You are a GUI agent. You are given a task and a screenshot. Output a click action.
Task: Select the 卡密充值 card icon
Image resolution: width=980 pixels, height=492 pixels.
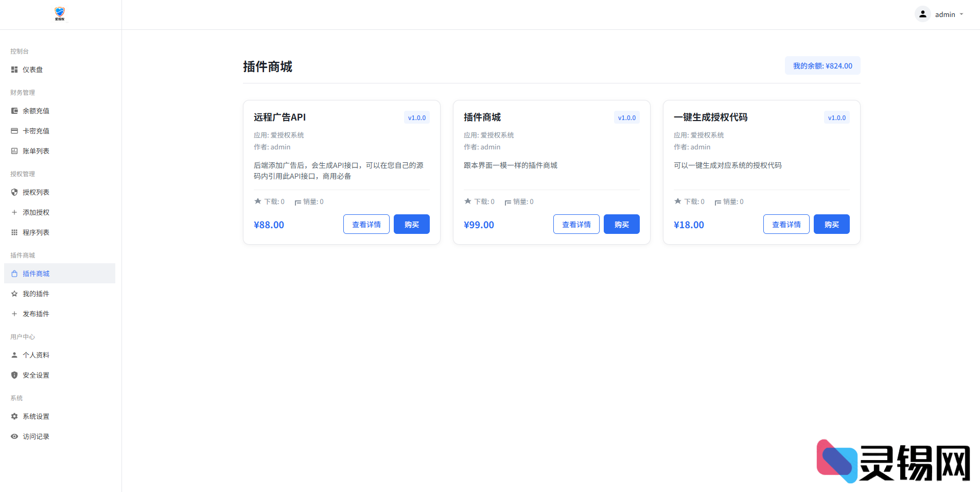point(14,130)
